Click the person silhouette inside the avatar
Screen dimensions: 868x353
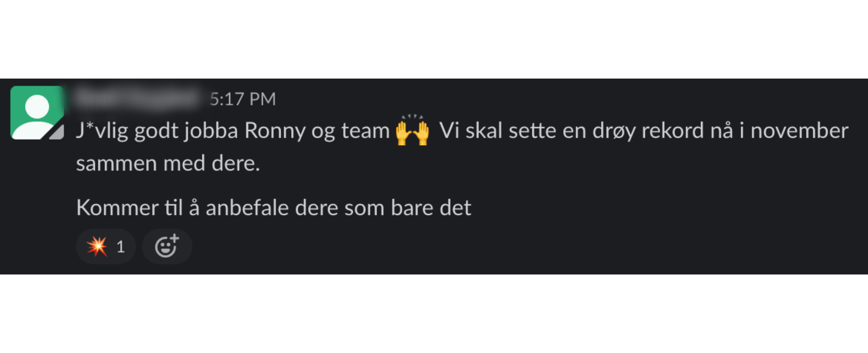click(36, 116)
